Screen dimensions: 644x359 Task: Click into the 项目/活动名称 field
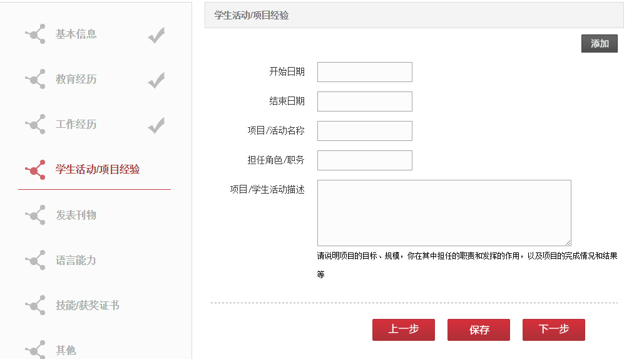(365, 131)
